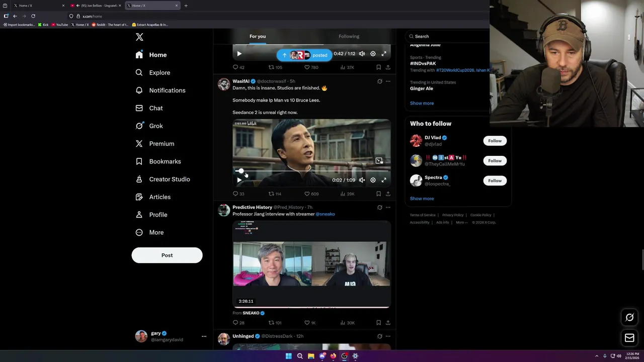Screen dimensions: 644x362
Task: Open more options on Predictive History post
Action: (x=388, y=207)
